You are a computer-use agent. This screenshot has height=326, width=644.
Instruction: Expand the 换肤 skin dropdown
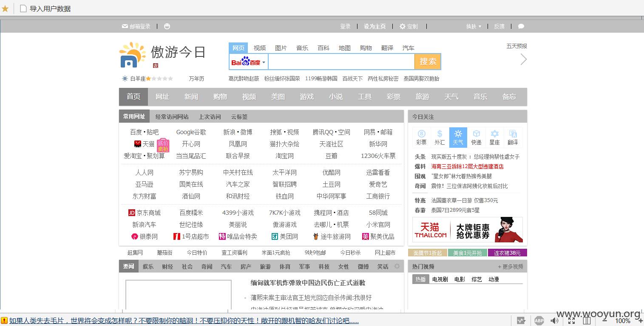(x=474, y=26)
